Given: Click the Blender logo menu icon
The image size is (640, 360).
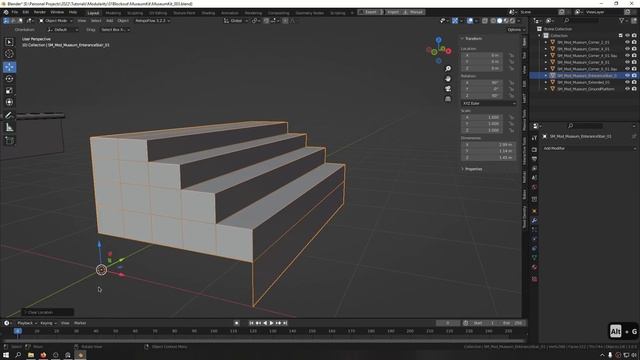Looking at the screenshot, I should [6, 12].
